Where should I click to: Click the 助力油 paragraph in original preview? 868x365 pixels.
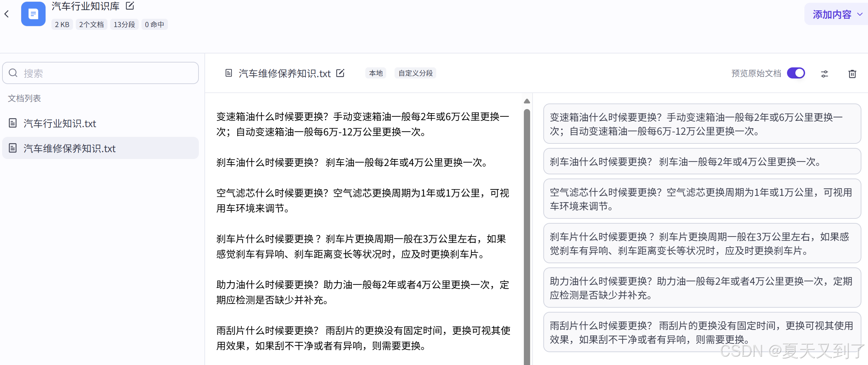pyautogui.click(x=363, y=292)
